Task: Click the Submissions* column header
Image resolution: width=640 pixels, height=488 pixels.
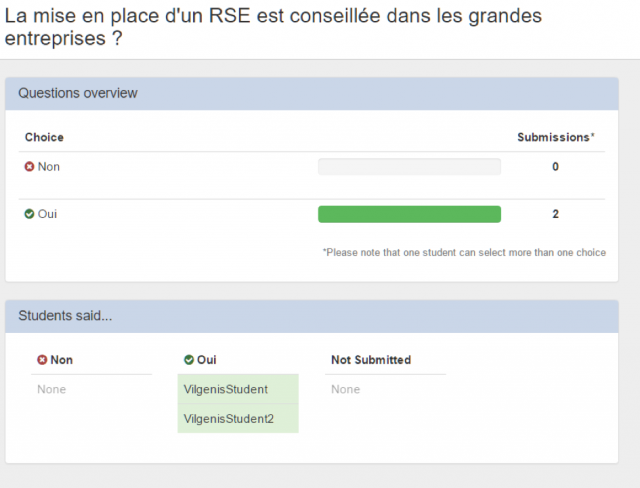Action: [555, 137]
